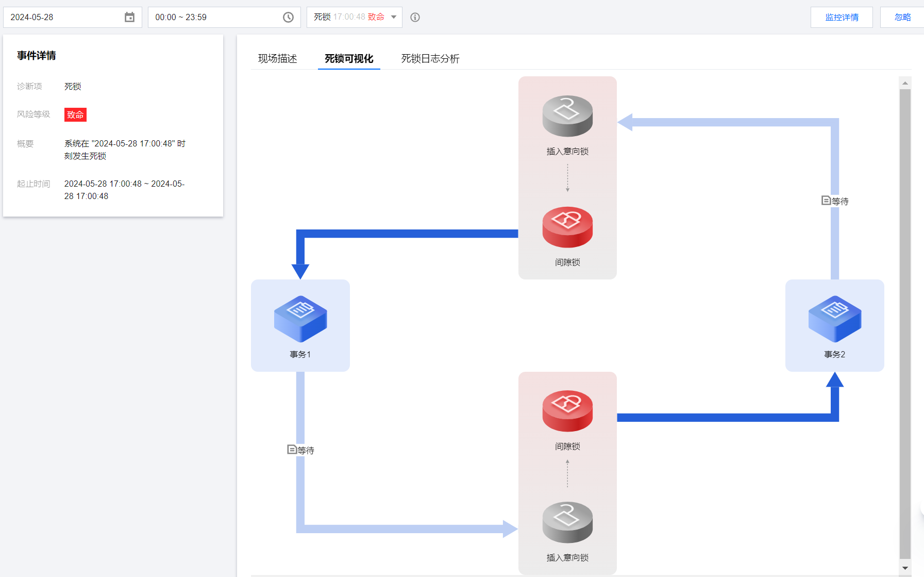Click the 死锁 value next to 诊断项

click(x=73, y=86)
